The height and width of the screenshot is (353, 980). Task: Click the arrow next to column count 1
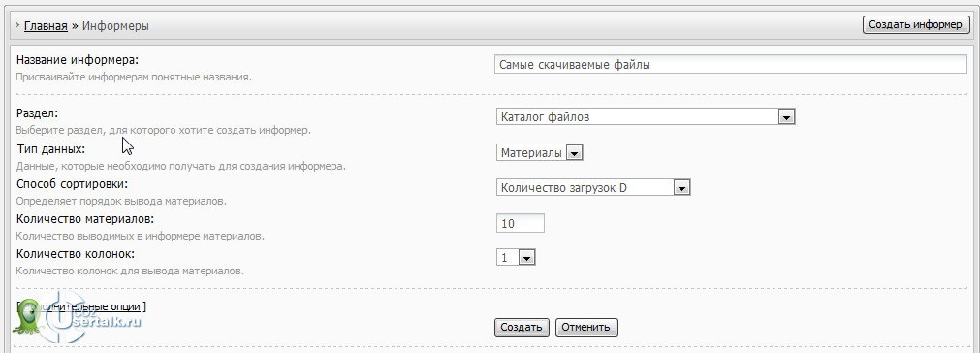pos(527,257)
